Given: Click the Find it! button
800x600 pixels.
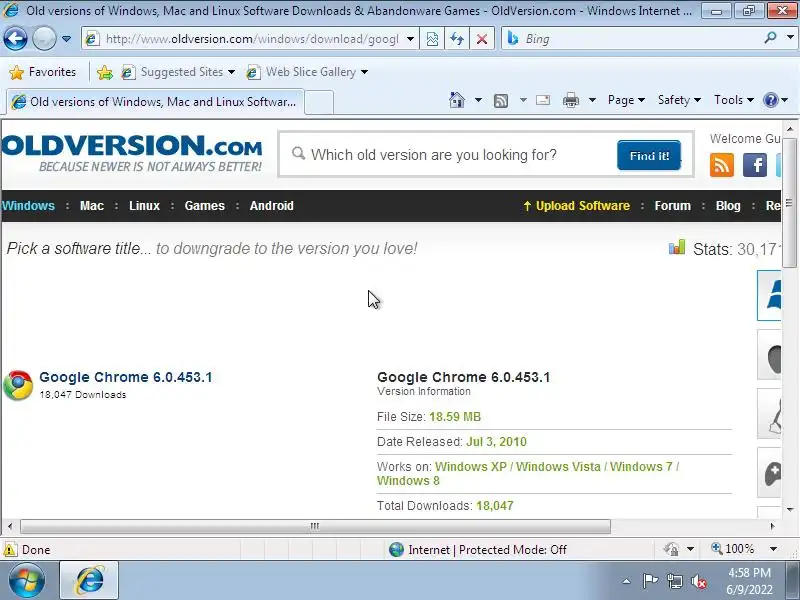Looking at the screenshot, I should (648, 155).
